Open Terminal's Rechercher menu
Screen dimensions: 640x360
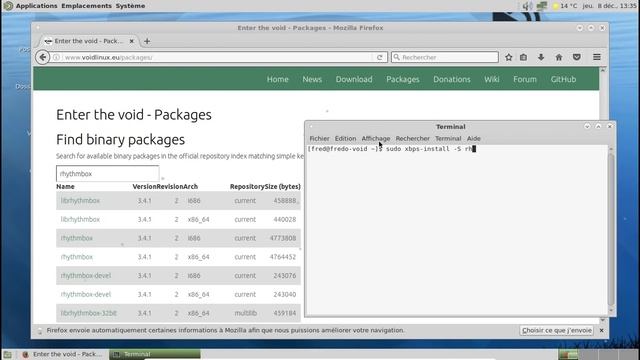412,138
